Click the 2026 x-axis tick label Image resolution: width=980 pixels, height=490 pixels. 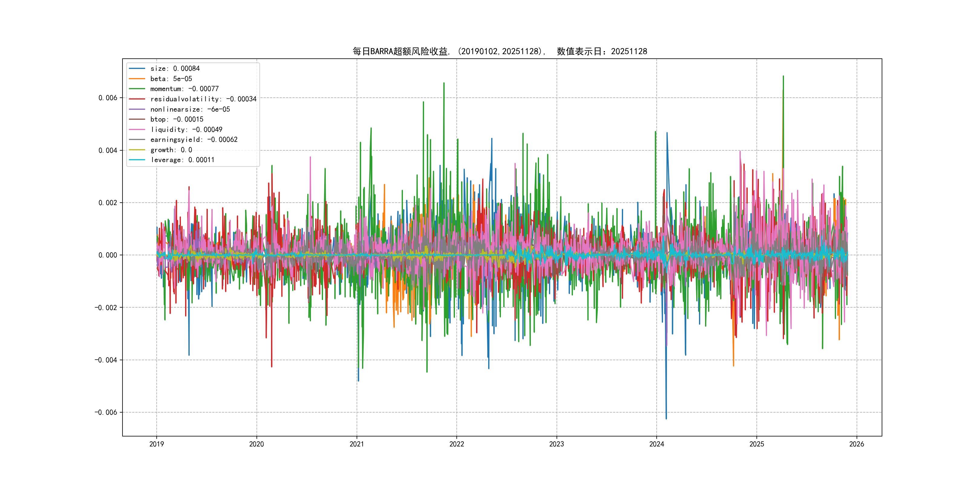(856, 444)
